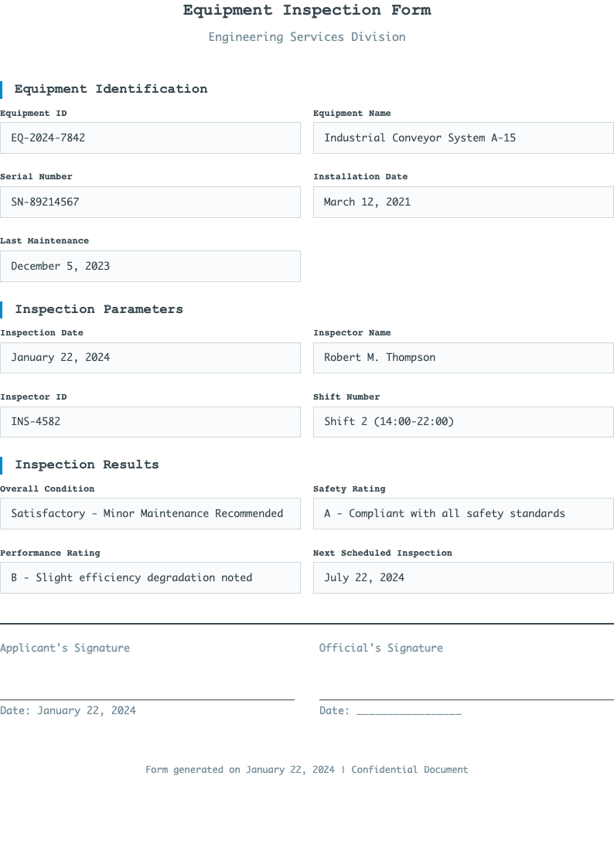Focus the Inspector ID field
The width and height of the screenshot is (614, 868).
click(x=150, y=422)
